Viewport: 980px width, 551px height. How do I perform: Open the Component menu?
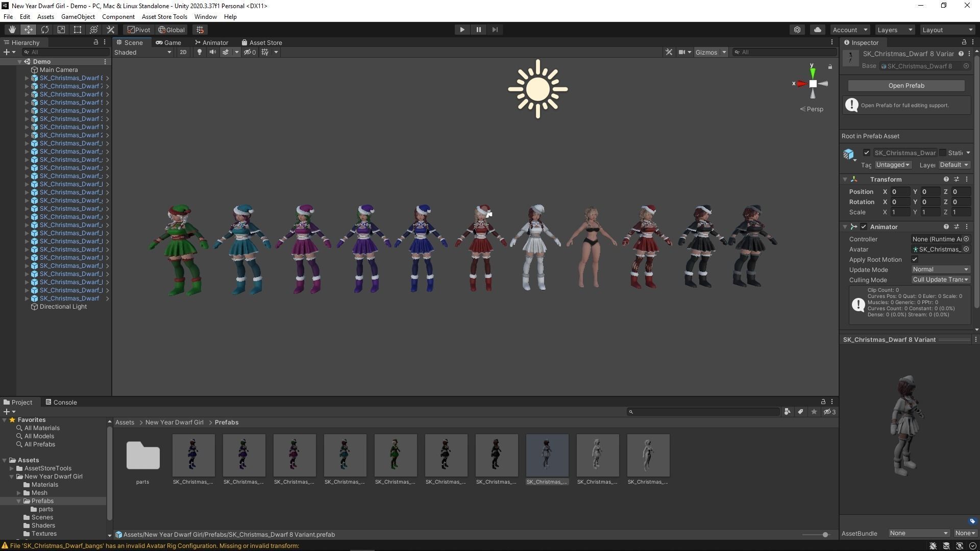118,17
